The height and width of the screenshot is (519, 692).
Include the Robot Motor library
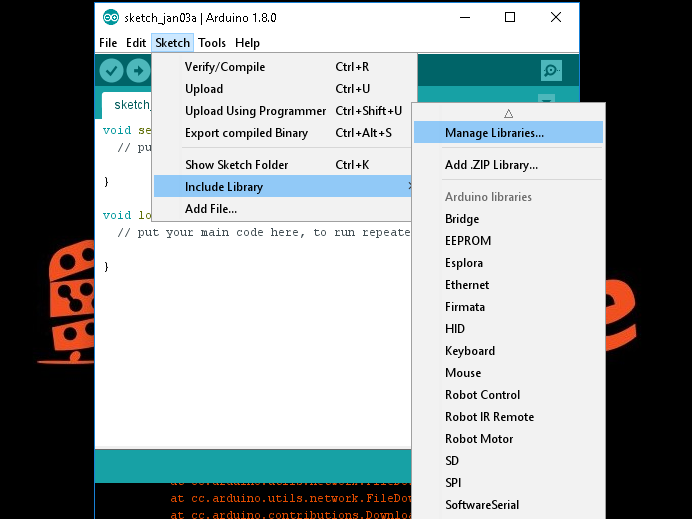click(508, 439)
